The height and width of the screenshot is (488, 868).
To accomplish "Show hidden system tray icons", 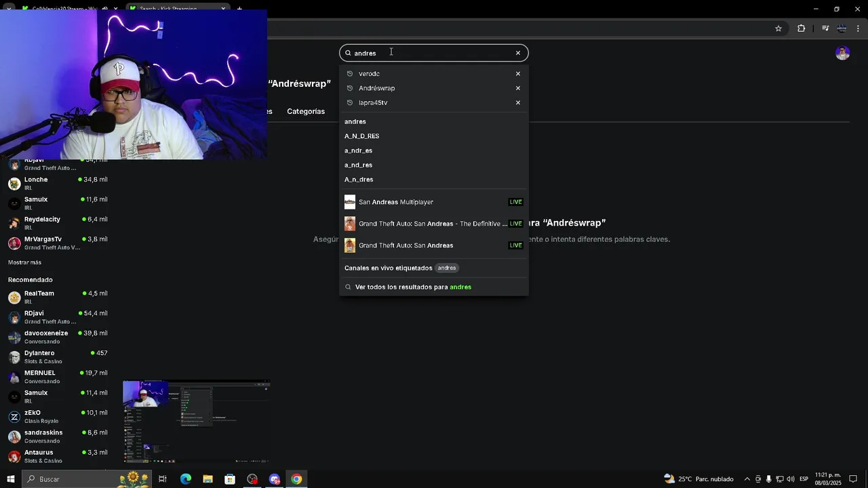I will click(747, 479).
